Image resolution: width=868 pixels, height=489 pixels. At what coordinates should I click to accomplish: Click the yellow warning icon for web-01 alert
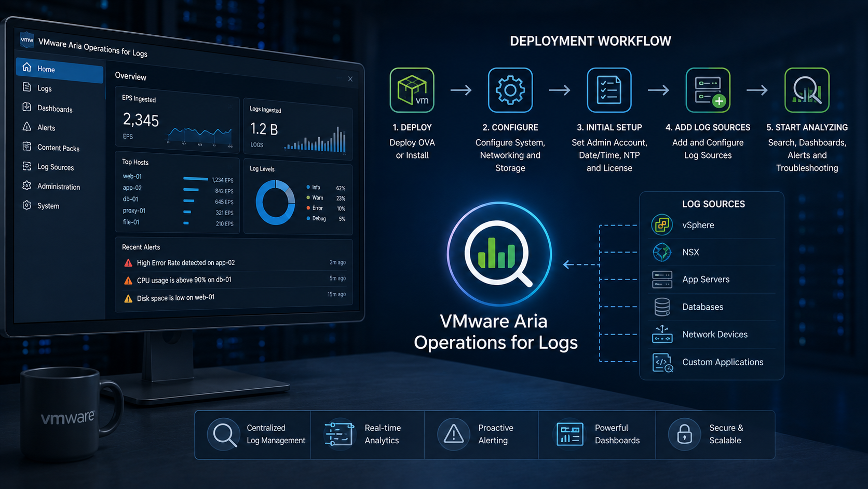(x=128, y=298)
